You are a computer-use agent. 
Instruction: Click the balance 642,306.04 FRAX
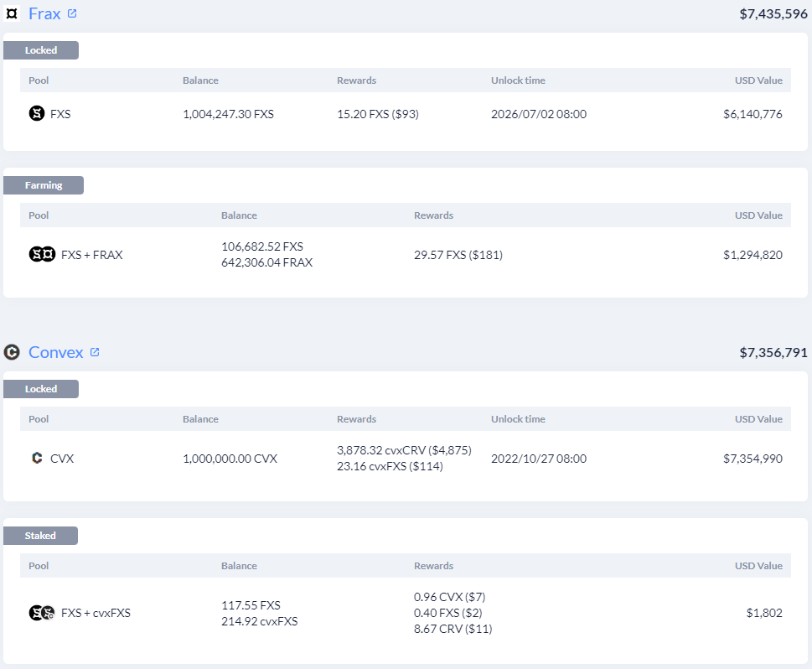[x=266, y=262]
